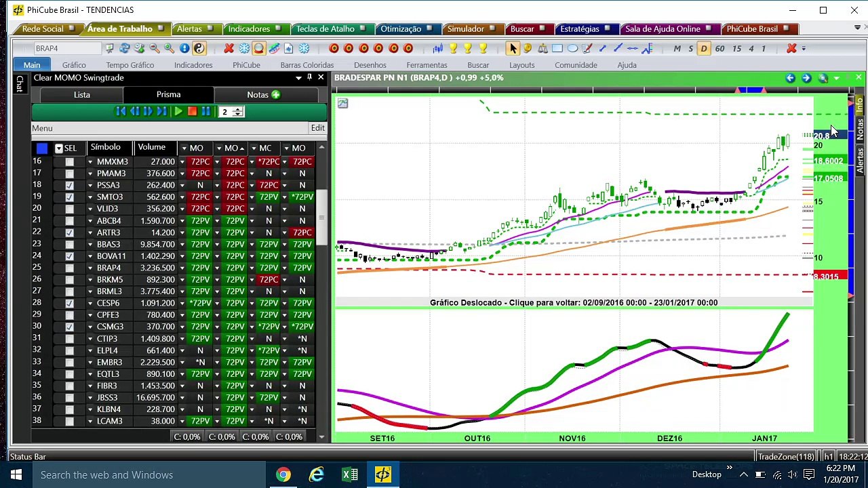Open the SEL column dropdown

tap(59, 148)
